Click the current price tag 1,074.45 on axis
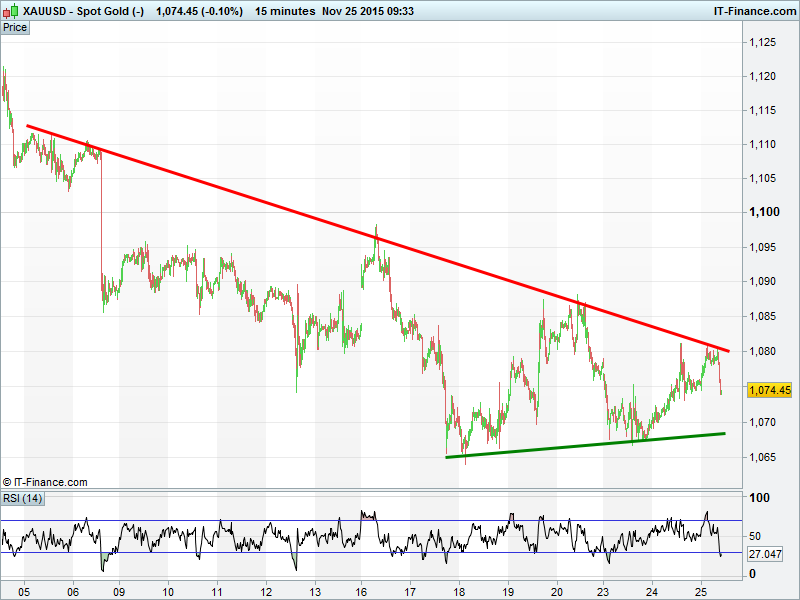 point(769,390)
